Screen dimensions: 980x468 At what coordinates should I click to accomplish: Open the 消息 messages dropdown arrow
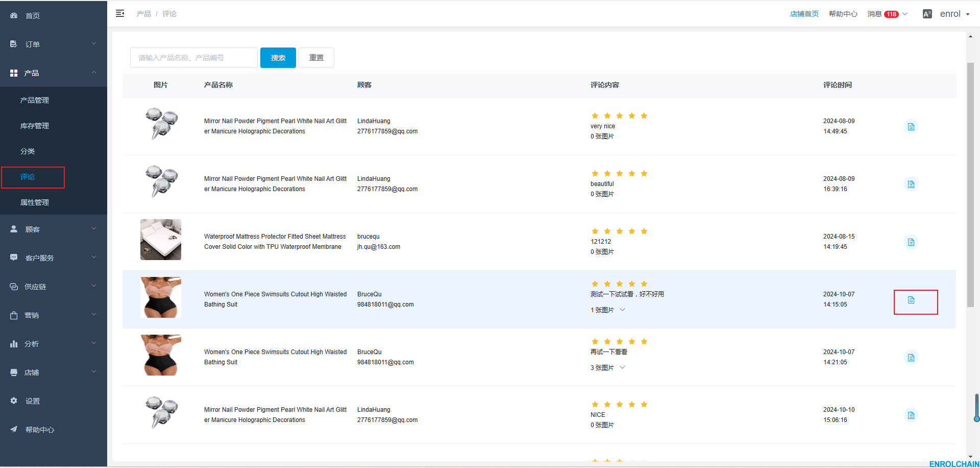(x=905, y=14)
